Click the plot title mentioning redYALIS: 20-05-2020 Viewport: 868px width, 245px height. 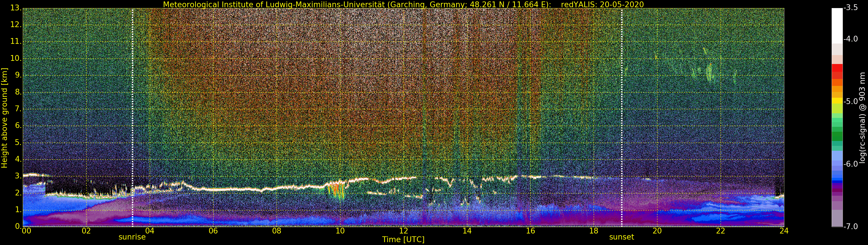(403, 4)
